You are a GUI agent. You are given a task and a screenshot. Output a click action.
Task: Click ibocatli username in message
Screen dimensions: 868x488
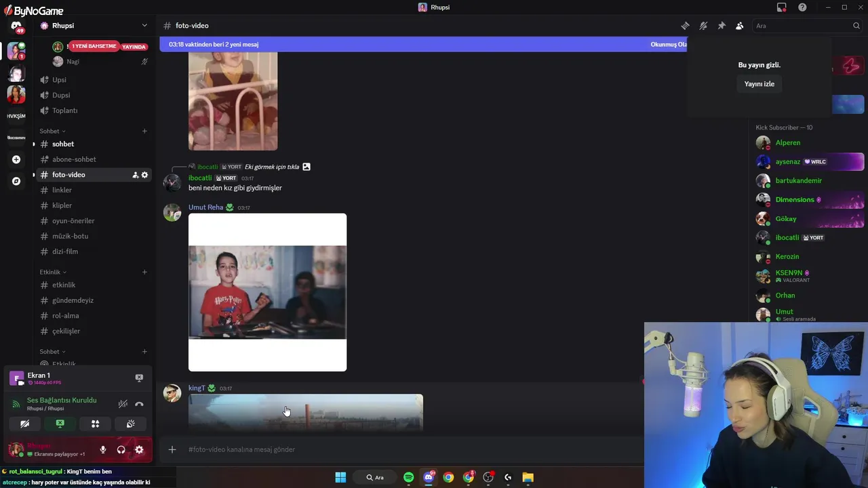(x=200, y=178)
